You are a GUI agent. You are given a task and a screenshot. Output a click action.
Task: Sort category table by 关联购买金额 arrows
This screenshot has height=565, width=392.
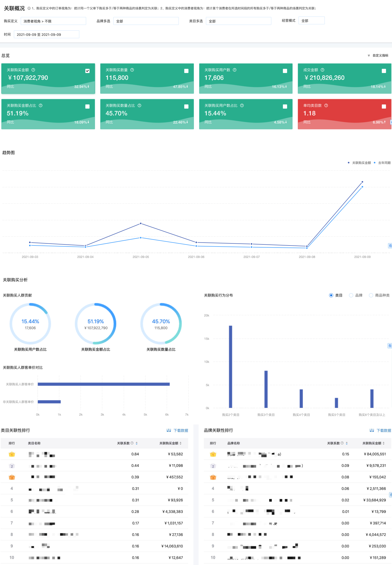pyautogui.click(x=180, y=443)
